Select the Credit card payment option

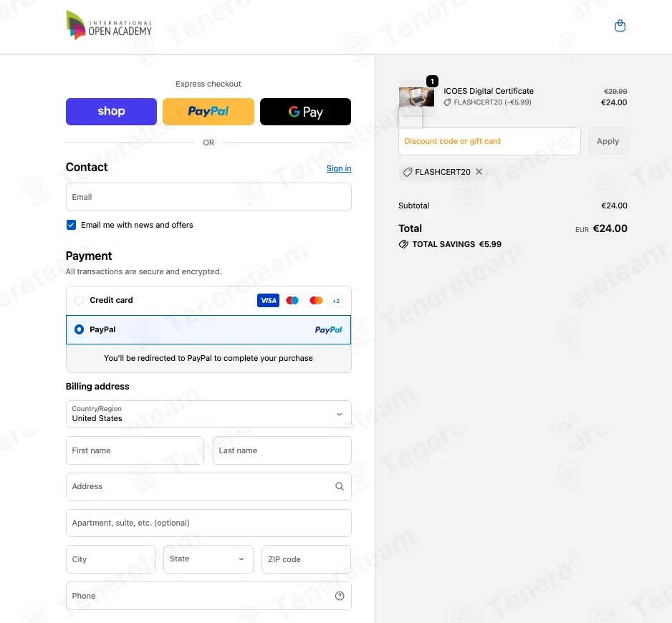pos(79,300)
